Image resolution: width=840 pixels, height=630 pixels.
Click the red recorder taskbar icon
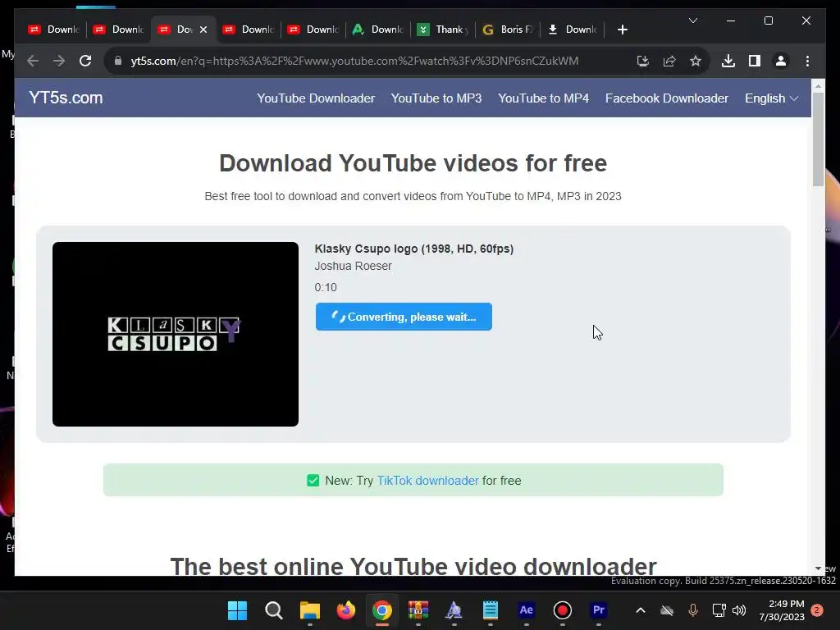(563, 610)
